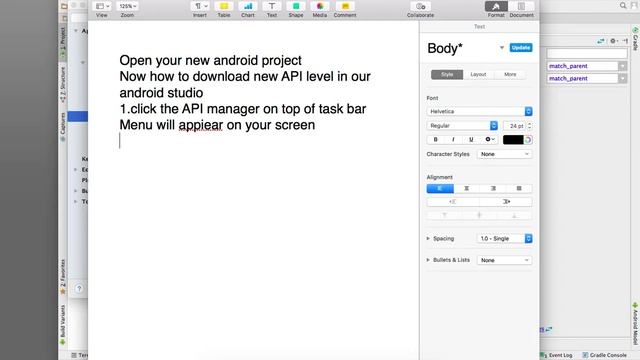Switch to the More tab
Screen dimensions: 640x360
tap(510, 74)
